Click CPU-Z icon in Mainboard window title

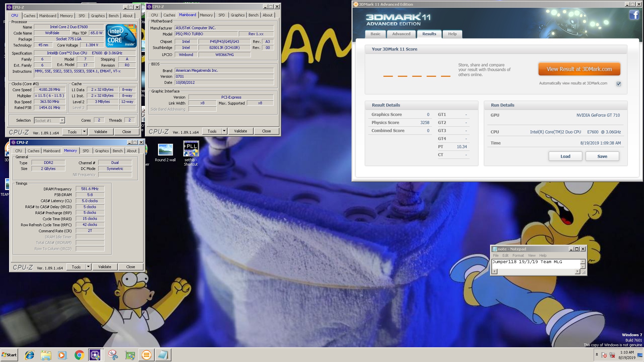[150, 7]
